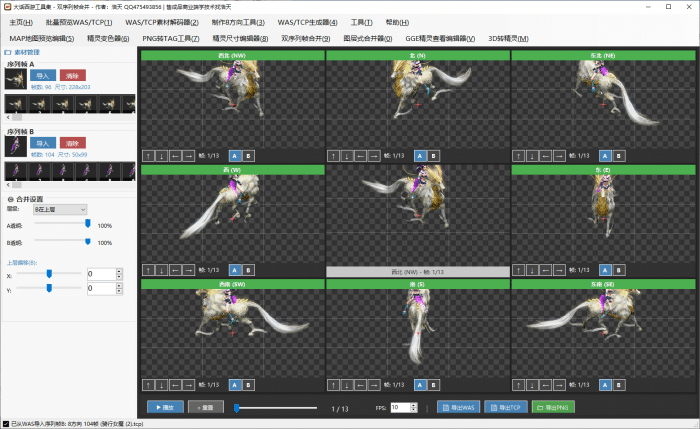Decrease the Y offset spinner value
This screenshot has height=429, width=700.
(x=119, y=292)
